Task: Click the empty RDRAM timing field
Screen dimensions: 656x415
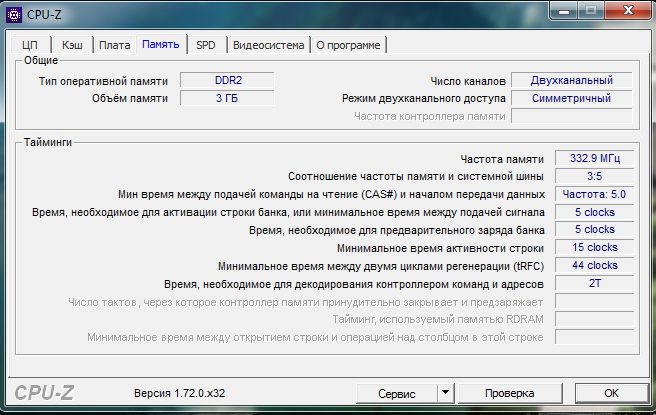Action: pos(594,319)
